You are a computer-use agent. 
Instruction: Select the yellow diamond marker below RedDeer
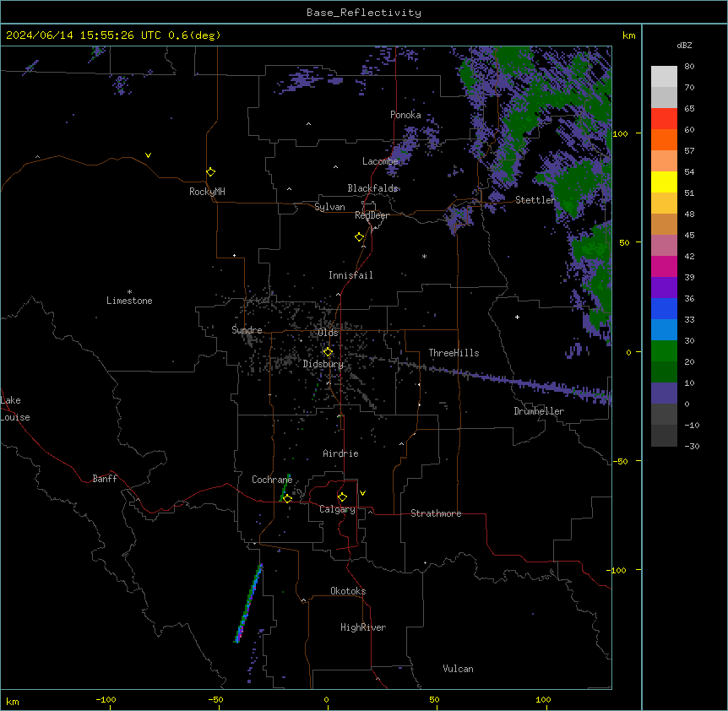pos(360,236)
